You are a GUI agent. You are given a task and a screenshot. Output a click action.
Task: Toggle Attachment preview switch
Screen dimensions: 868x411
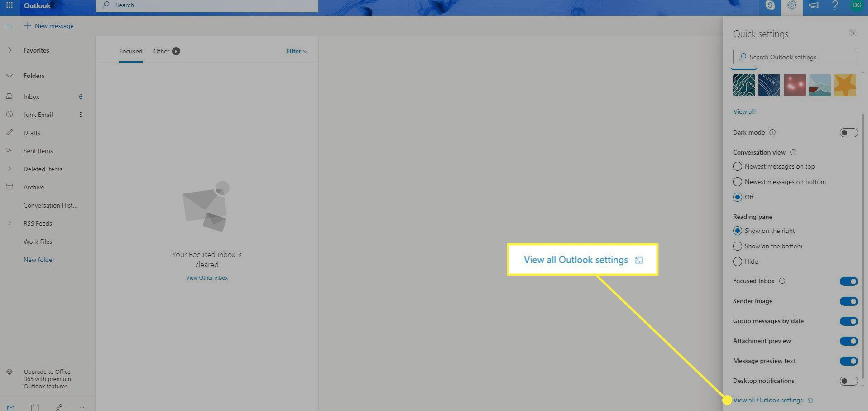pyautogui.click(x=849, y=341)
